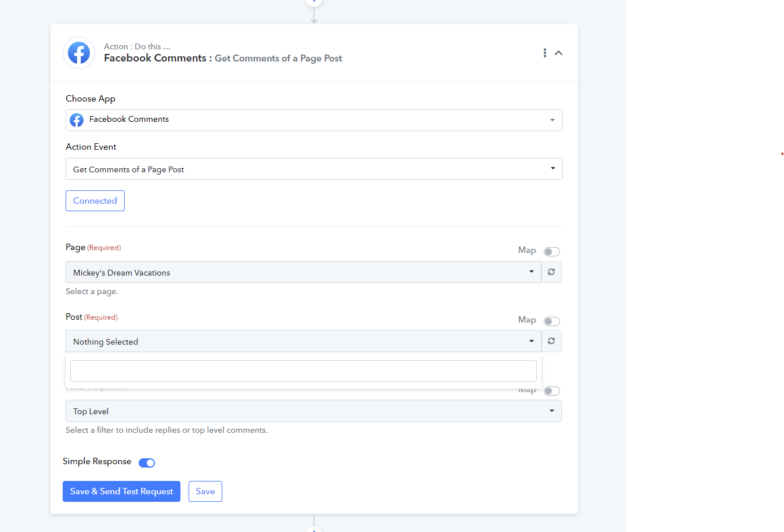Open the Top Level filter dropdown

tap(313, 411)
